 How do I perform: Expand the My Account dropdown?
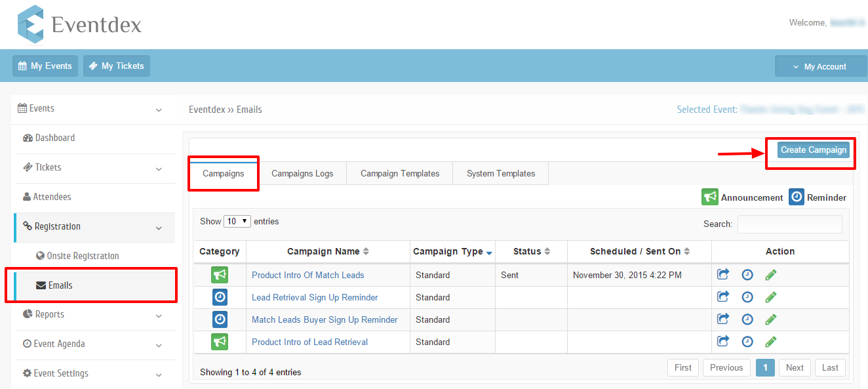[821, 66]
